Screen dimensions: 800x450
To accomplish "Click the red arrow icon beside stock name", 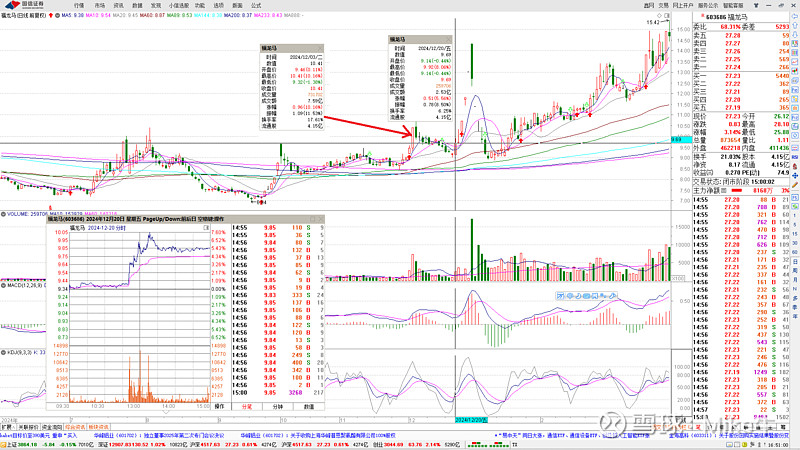I will pyautogui.click(x=51, y=15).
